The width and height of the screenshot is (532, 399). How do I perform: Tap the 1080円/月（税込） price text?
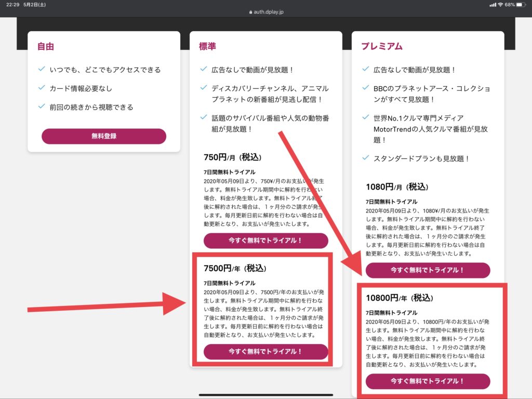tap(397, 187)
